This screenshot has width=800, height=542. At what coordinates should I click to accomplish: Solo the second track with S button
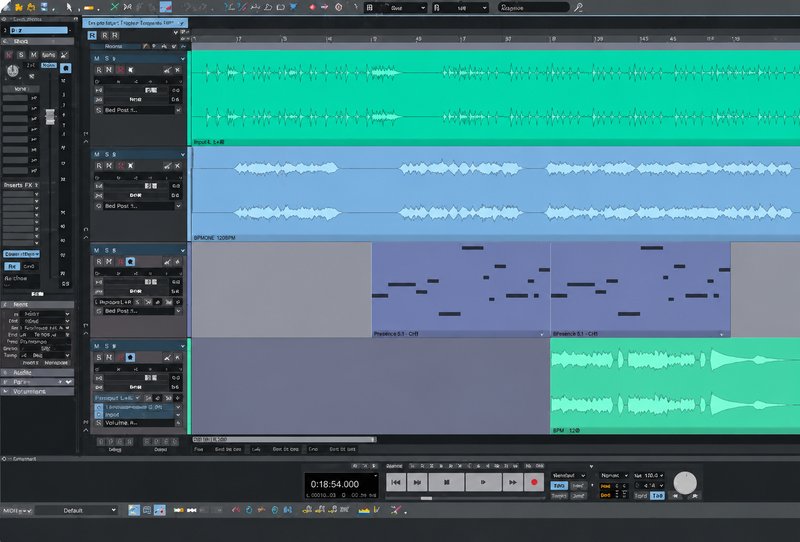point(107,154)
